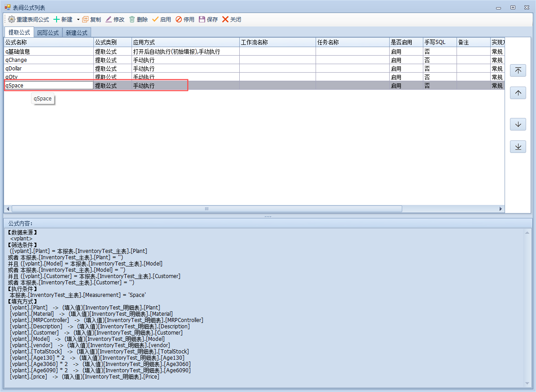Select the qDollar formula row

254,68
